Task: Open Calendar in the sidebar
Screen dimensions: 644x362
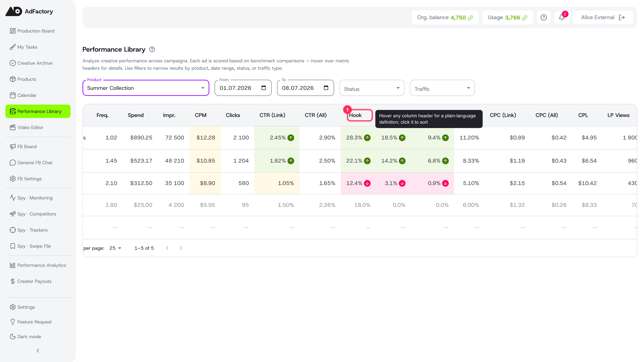Action: coord(38,95)
